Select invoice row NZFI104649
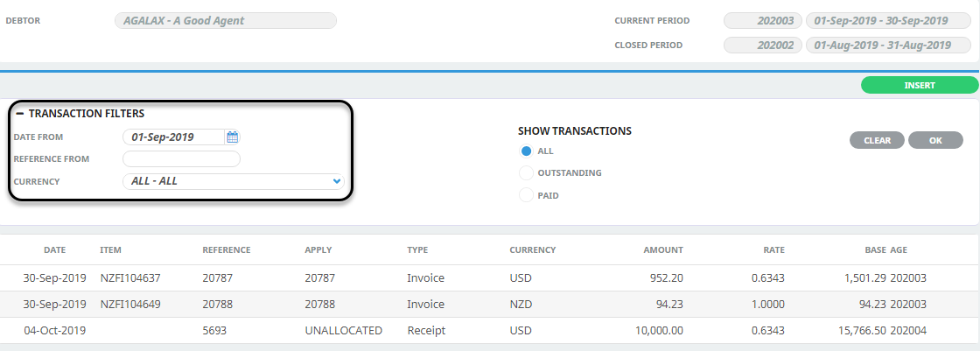Viewport: 980px width, 351px height. point(490,304)
